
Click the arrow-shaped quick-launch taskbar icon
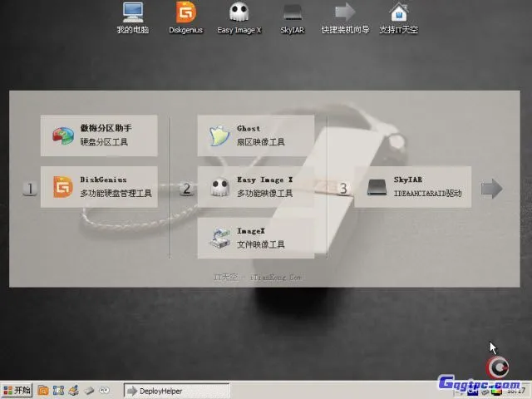pyautogui.click(x=89, y=391)
